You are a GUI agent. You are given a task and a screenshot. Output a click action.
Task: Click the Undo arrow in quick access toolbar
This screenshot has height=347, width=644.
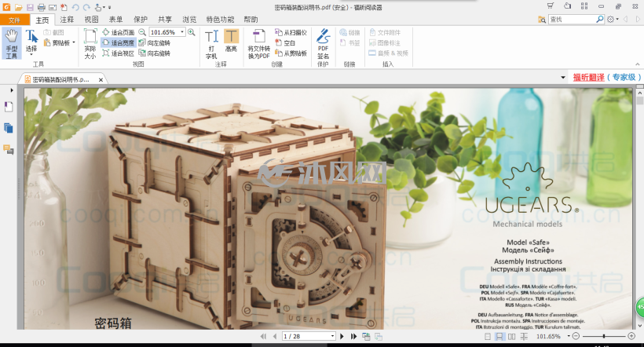[x=75, y=7]
